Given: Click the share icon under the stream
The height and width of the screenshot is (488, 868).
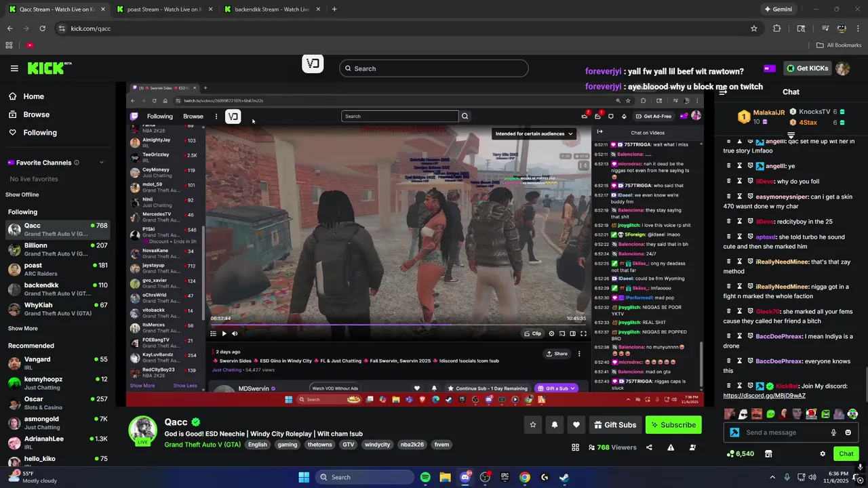Looking at the screenshot, I should click(649, 447).
